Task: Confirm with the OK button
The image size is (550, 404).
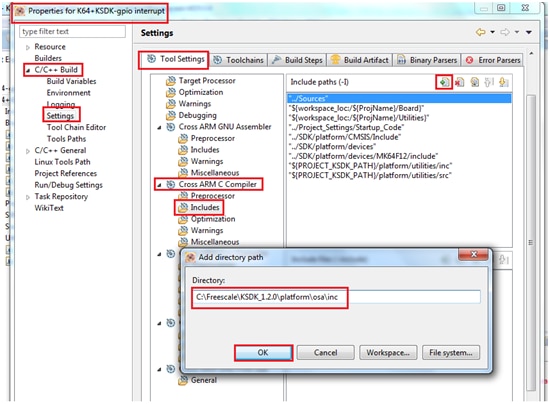Action: tap(263, 352)
